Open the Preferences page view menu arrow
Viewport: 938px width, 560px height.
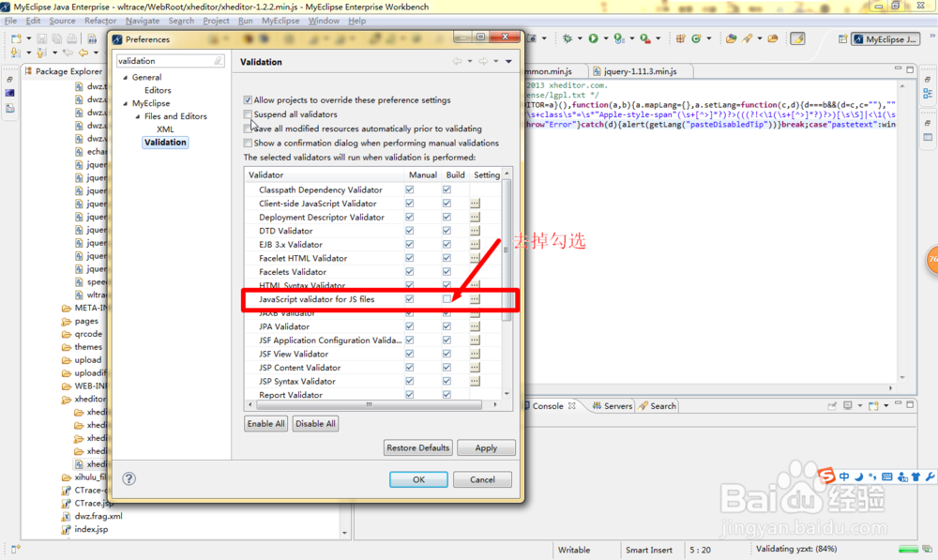coord(508,62)
